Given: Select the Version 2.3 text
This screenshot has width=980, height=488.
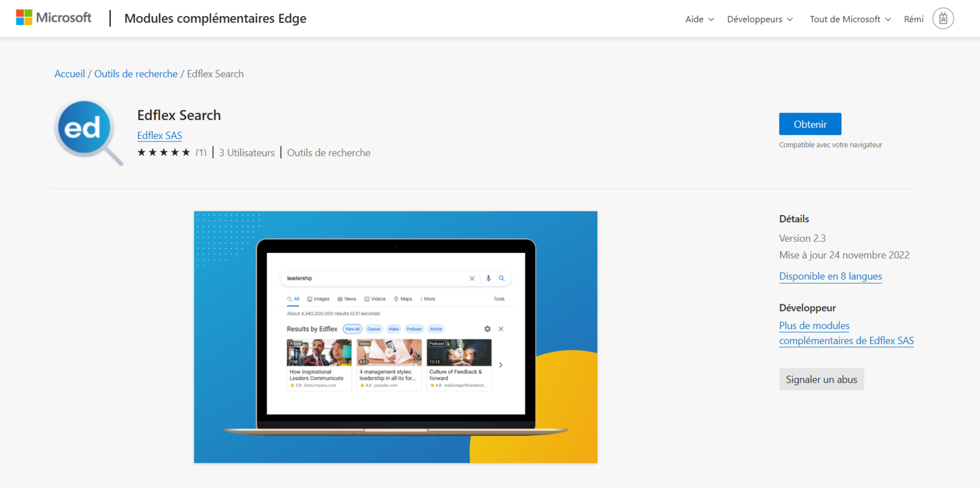Looking at the screenshot, I should point(802,238).
